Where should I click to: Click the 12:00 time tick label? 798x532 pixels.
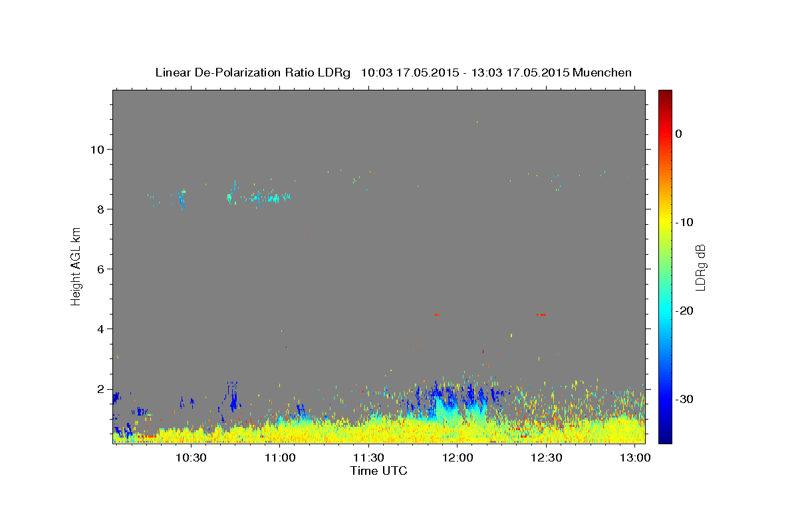point(458,458)
